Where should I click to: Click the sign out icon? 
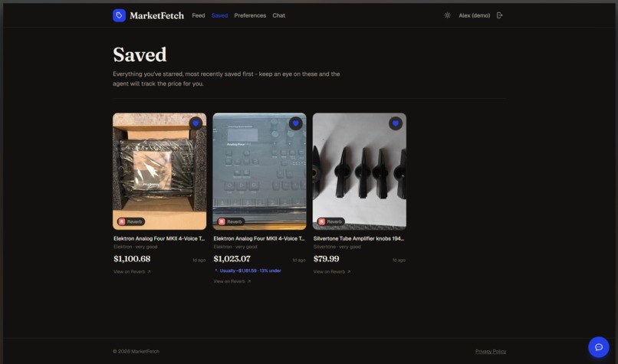click(x=499, y=15)
